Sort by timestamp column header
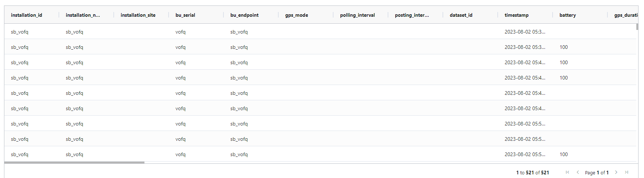This screenshot has height=178, width=644. [x=516, y=15]
